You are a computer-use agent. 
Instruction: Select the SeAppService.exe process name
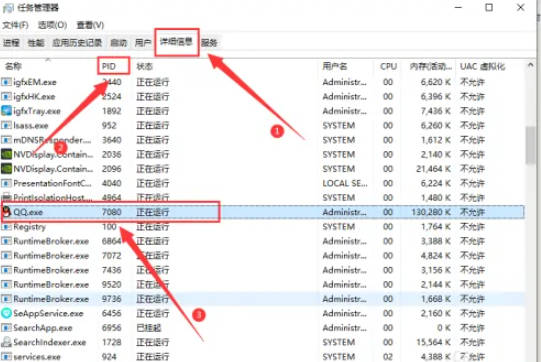tap(48, 313)
